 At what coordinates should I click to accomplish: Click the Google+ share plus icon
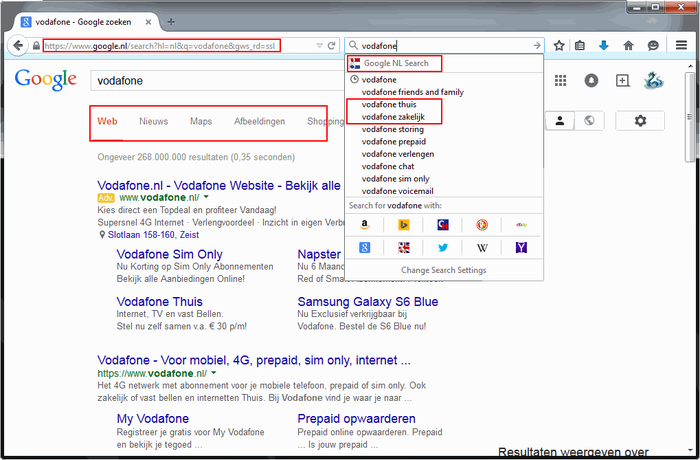(x=622, y=81)
